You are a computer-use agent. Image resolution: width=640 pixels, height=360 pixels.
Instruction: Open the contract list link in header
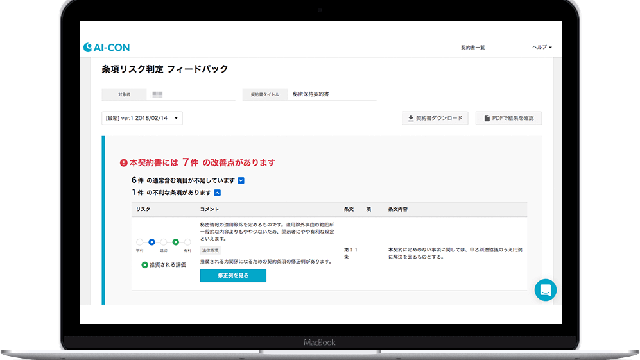tap(473, 48)
